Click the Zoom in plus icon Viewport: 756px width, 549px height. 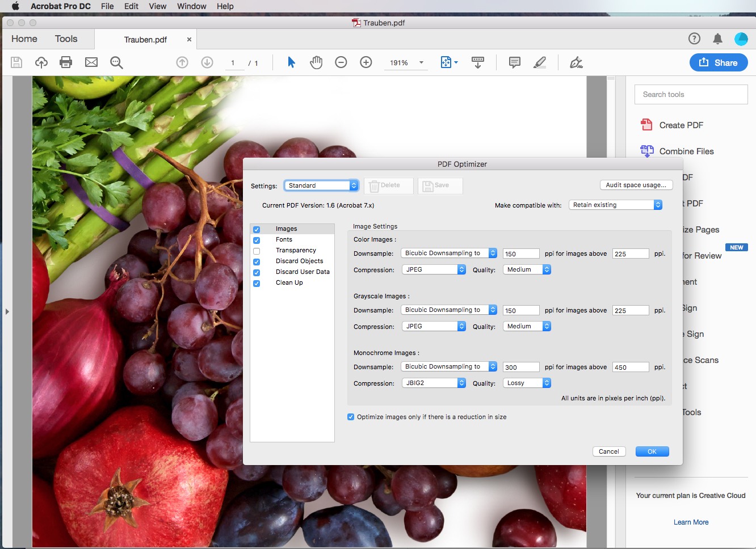366,62
